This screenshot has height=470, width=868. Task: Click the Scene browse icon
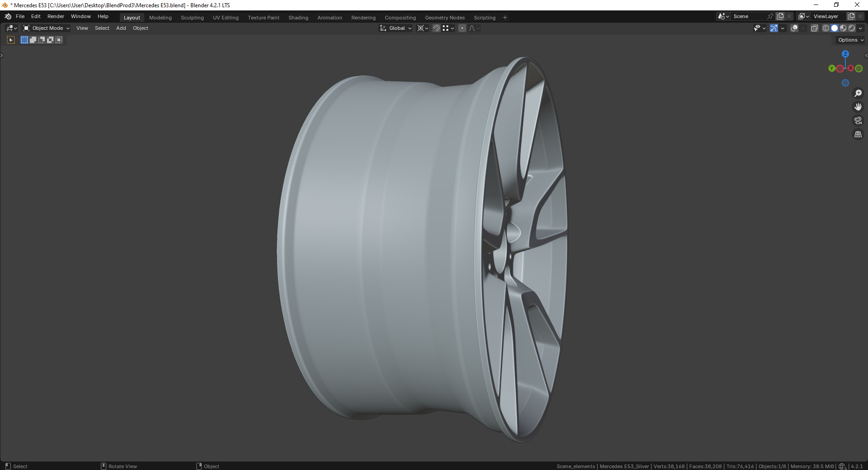tap(724, 16)
